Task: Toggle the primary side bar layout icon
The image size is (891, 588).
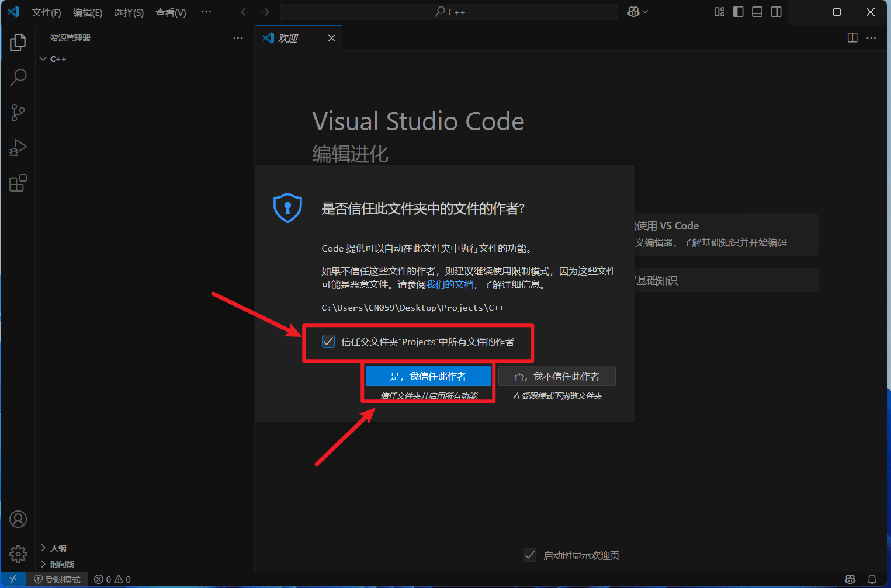Action: [738, 12]
